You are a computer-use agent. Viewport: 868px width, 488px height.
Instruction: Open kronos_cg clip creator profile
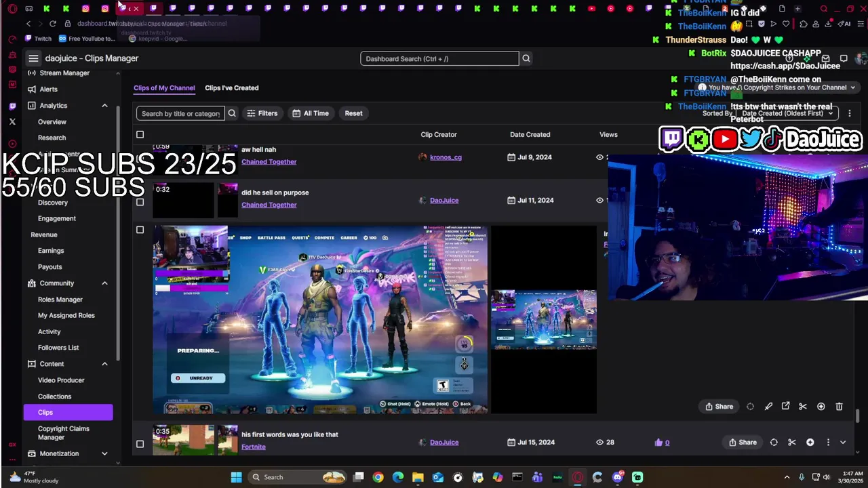[x=446, y=157]
